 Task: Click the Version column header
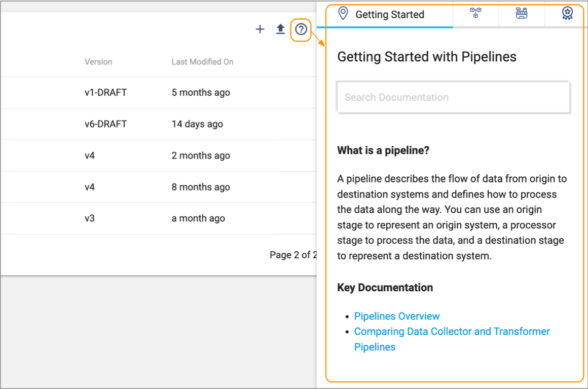[98, 62]
